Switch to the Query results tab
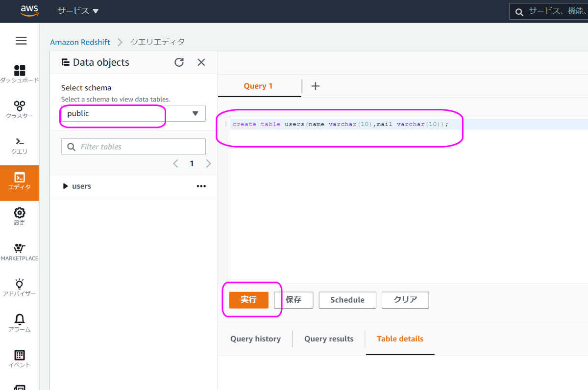Viewport: 588px width, 390px height. [x=329, y=339]
